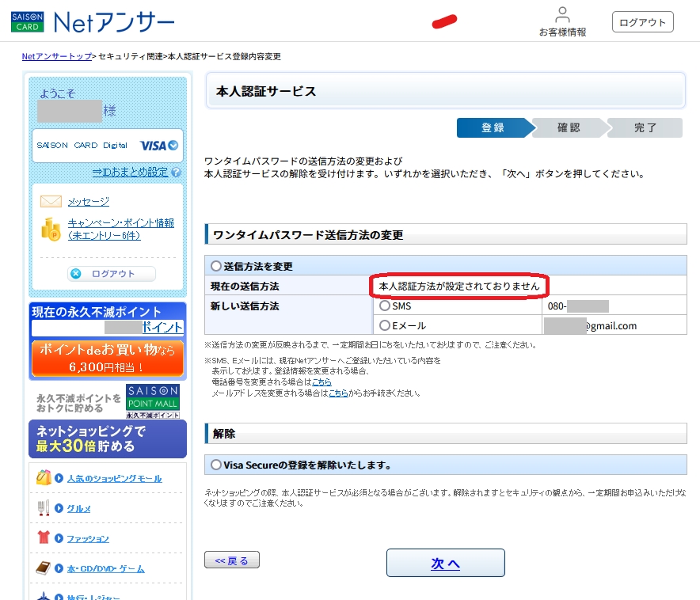Viewport: 700px width, 600px height.
Task: Click arrow bullet beside ファッション
Action: (x=59, y=538)
